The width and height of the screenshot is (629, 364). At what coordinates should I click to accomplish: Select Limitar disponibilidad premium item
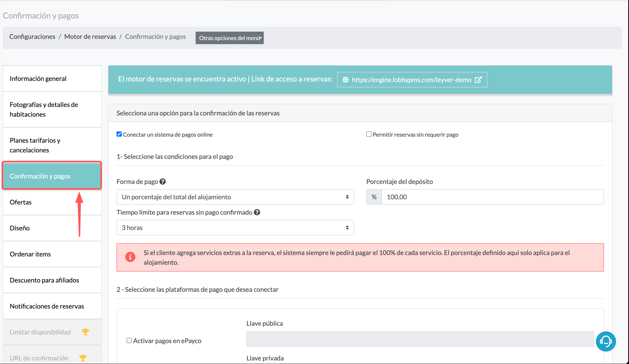click(x=52, y=332)
